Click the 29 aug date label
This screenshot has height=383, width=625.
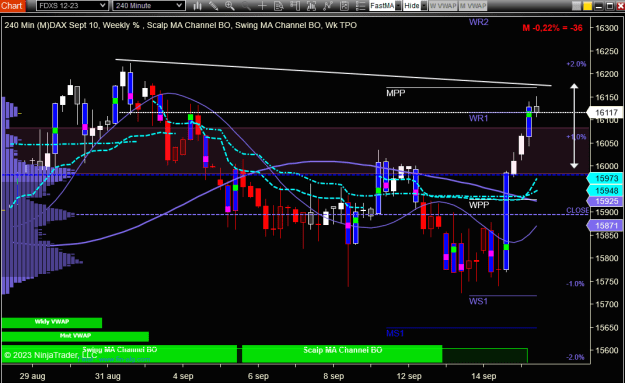(x=32, y=376)
